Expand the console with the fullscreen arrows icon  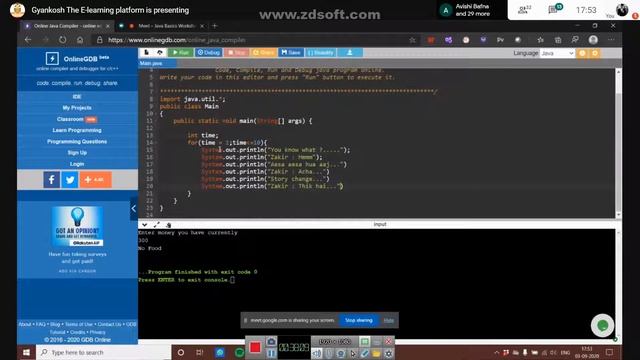tap(157, 225)
